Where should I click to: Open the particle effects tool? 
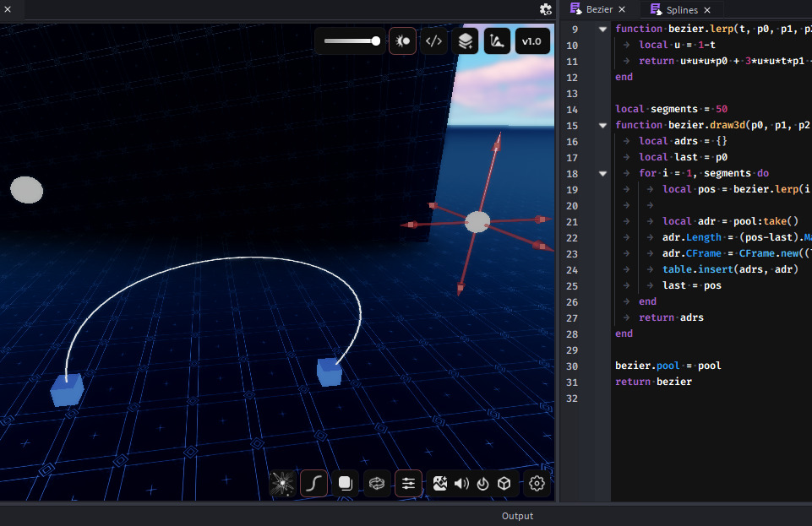click(282, 483)
